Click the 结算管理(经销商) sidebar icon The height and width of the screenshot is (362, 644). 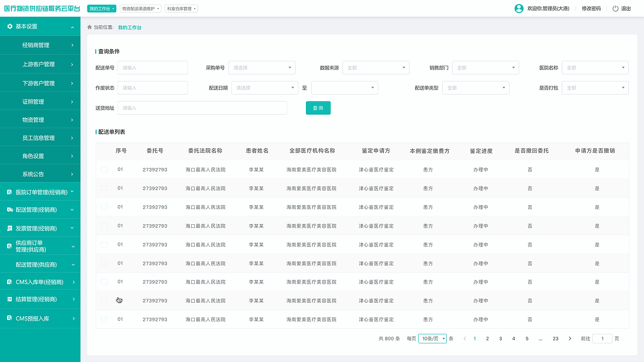[x=10, y=299]
